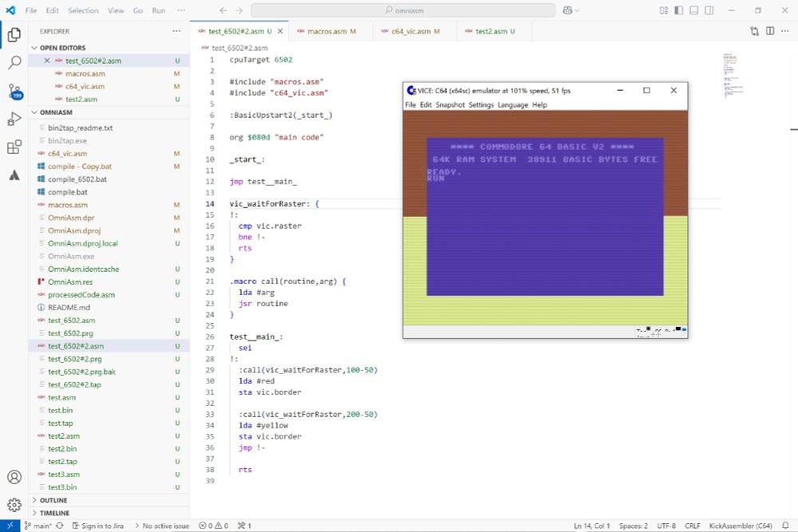Click Sign in to Jira in the status bar
Screen dimensions: 798x532
pyautogui.click(x=97, y=526)
